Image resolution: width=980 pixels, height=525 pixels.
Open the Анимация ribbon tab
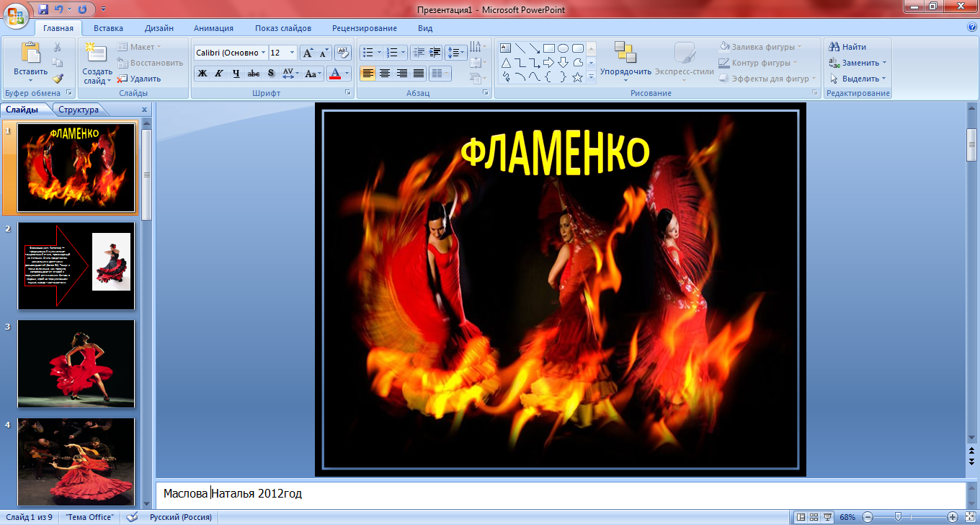pyautogui.click(x=213, y=28)
